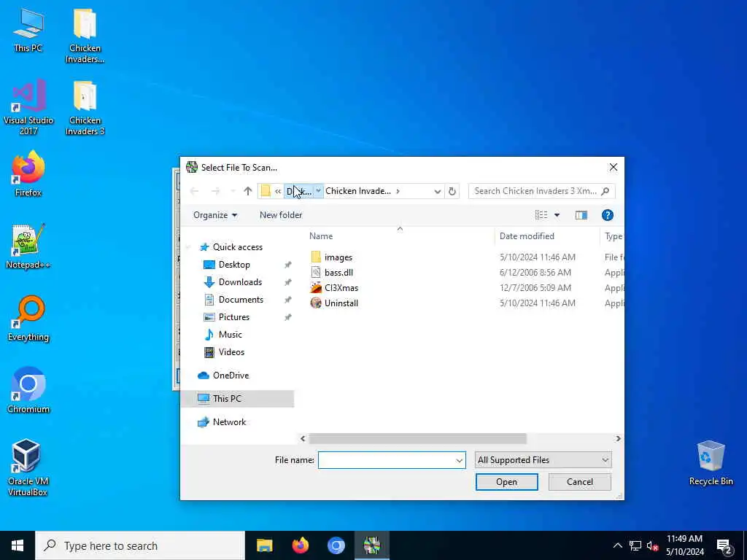Click New folder in the toolbar
Screen dimensions: 747x560
tap(281, 215)
